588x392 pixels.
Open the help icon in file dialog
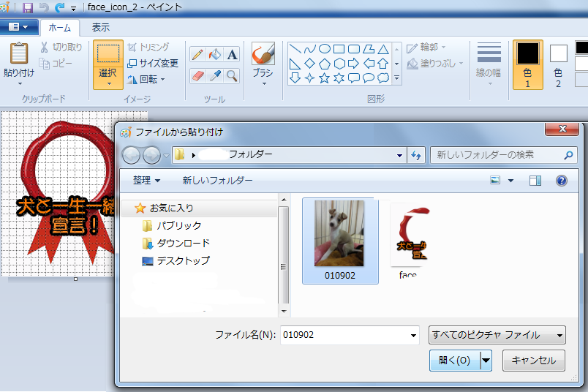tap(561, 181)
